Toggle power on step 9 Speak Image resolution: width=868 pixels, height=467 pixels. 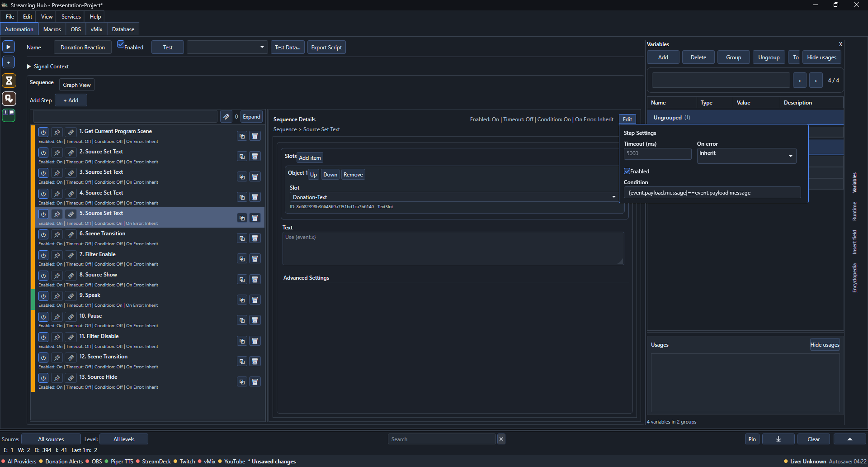(x=43, y=296)
